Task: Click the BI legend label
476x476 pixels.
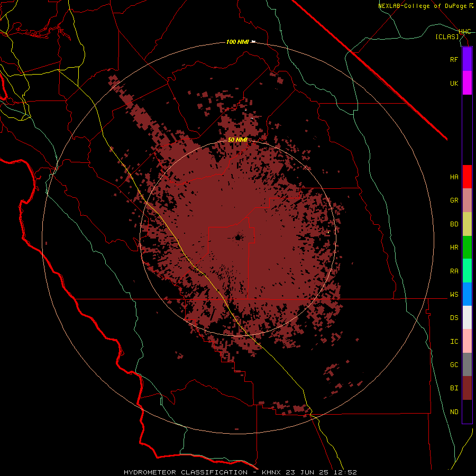Action: pos(454,388)
